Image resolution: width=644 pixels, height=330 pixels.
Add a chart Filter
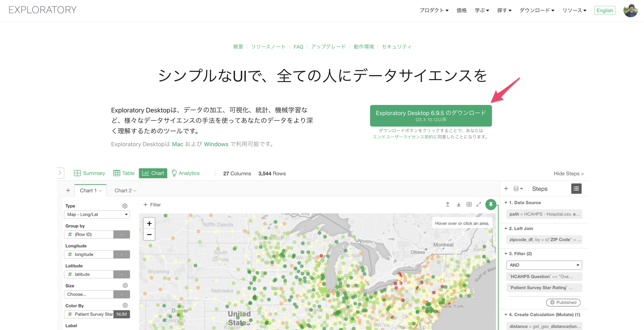(152, 205)
